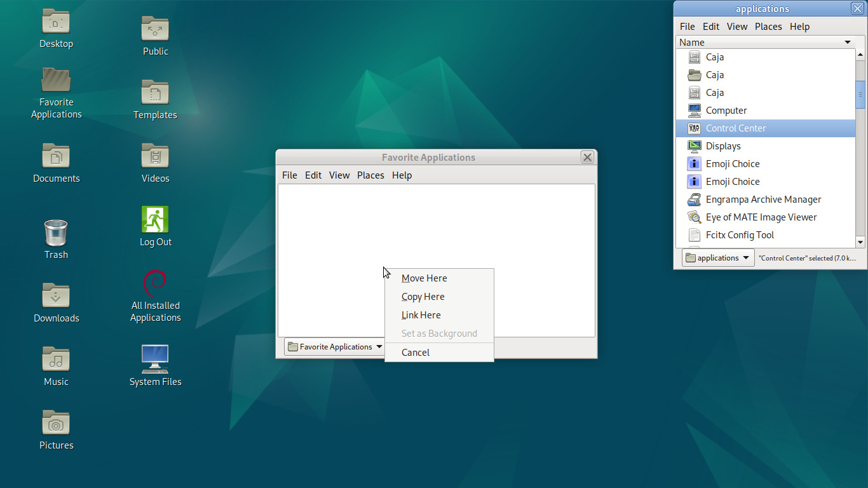Image resolution: width=868 pixels, height=488 pixels.
Task: Close the applications window
Action: [x=857, y=8]
